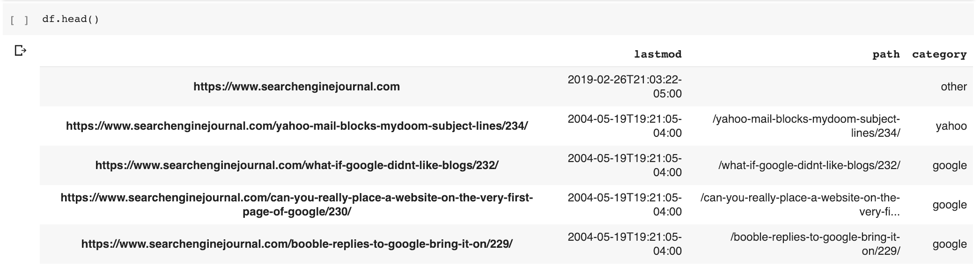
Task: Click the path column header
Action: point(886,54)
